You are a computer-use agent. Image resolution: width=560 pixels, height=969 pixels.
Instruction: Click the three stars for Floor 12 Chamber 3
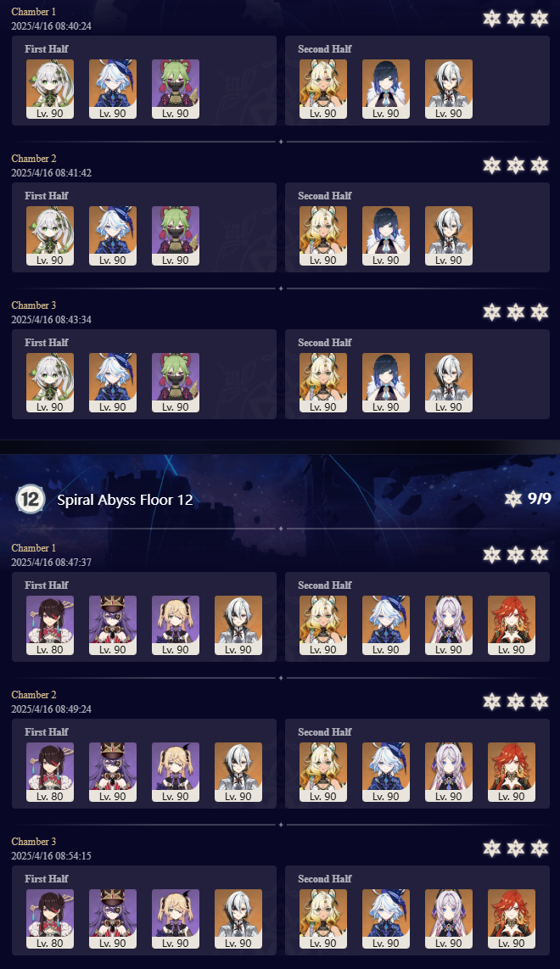516,848
